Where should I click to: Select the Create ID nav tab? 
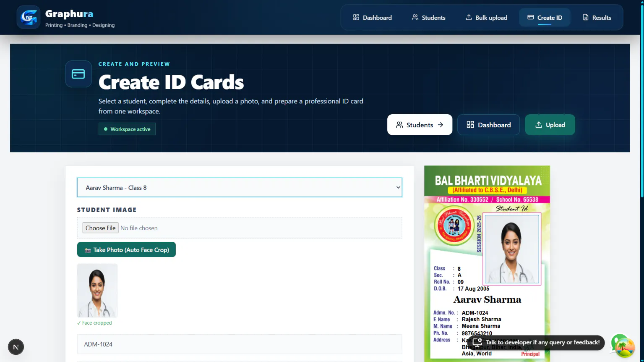click(545, 18)
